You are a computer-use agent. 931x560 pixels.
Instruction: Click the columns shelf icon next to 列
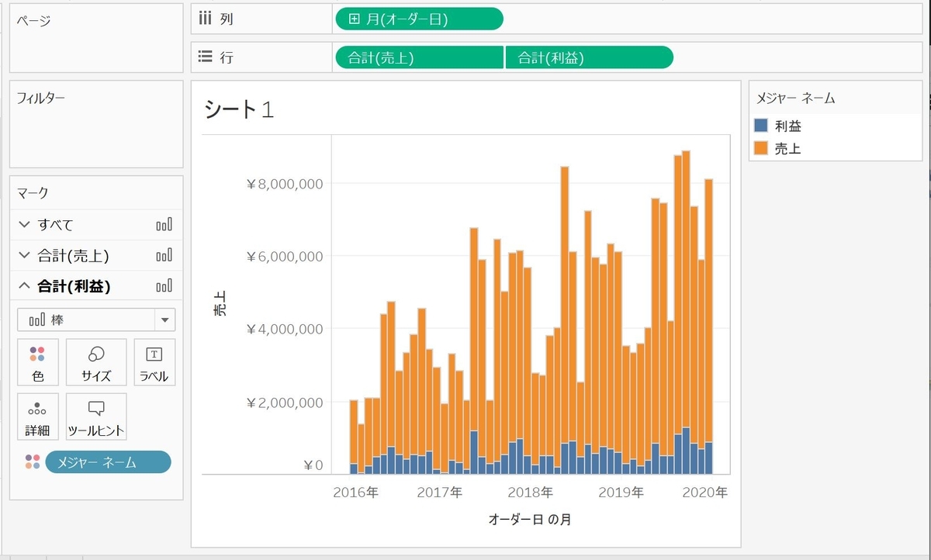(206, 19)
